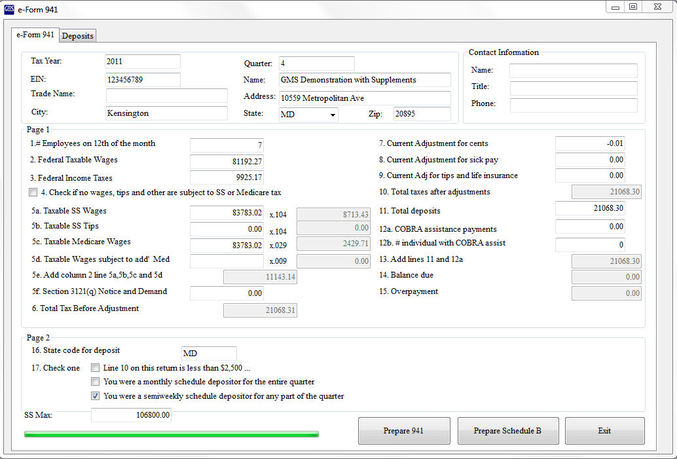Screen dimensions: 677x459
Task: Uncheck semiweekly schedule depositor option
Action: pyautogui.click(x=95, y=396)
